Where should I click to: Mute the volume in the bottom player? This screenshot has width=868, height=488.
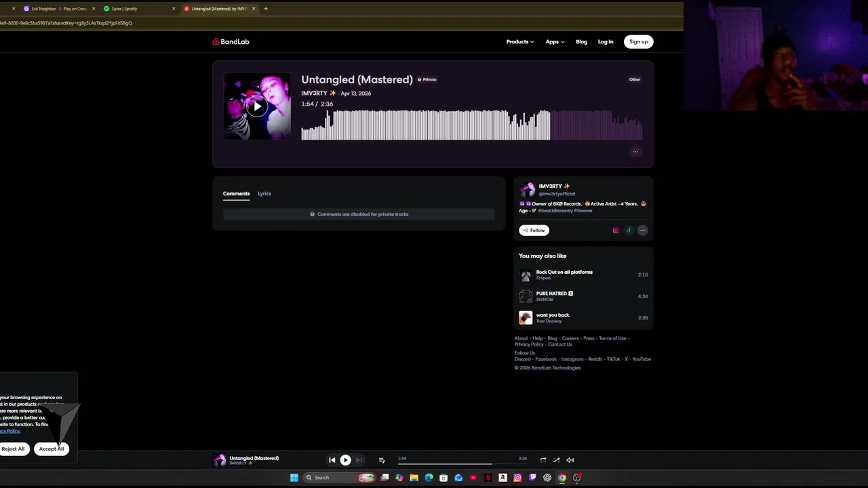(x=570, y=460)
